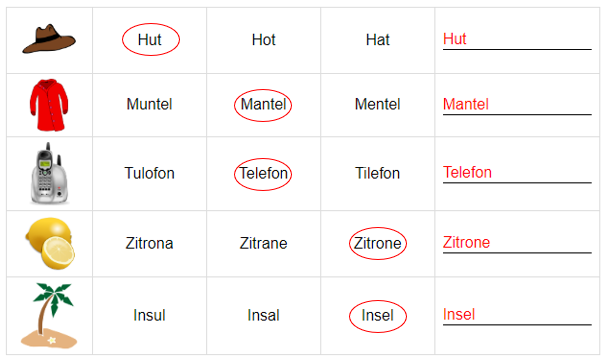Click the answer line containing red Mantel

tap(517, 106)
